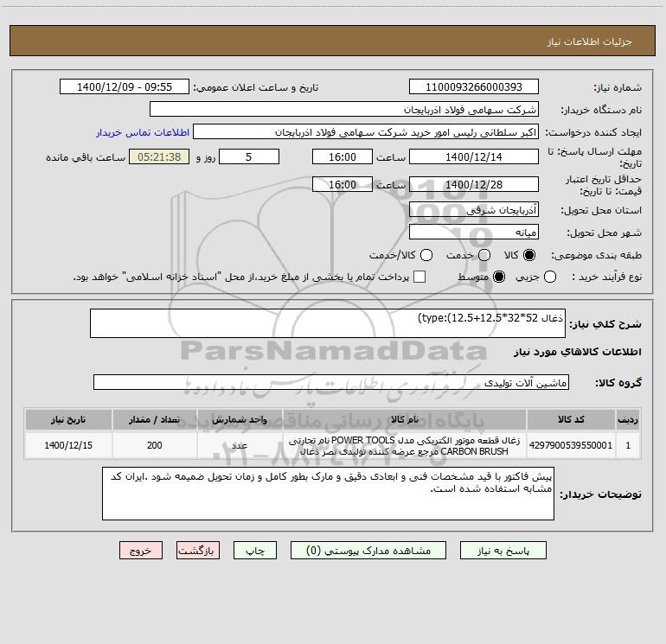The height and width of the screenshot is (644, 666).
Task: Click the remaining days field showing 5
Action: pos(249,157)
